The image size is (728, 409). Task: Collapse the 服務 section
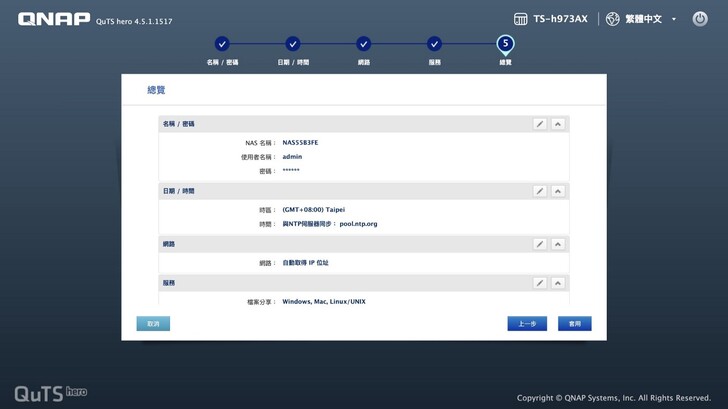(x=558, y=283)
